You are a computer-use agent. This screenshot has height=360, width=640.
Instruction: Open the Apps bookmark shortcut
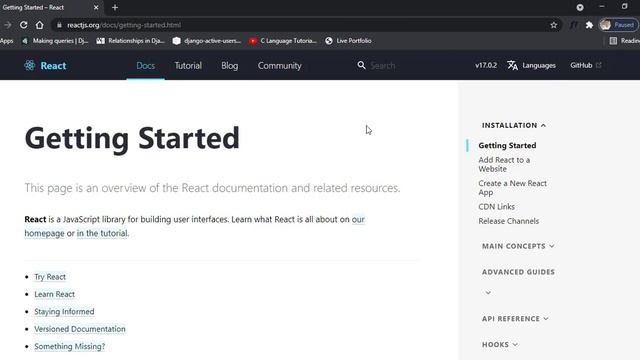coord(7,41)
